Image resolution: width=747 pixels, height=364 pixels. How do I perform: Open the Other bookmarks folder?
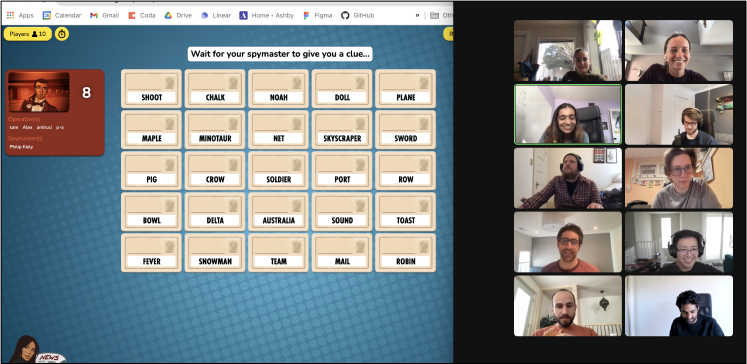441,15
